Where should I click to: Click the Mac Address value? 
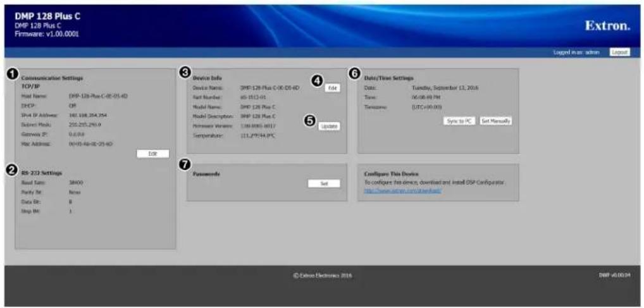[x=90, y=144]
